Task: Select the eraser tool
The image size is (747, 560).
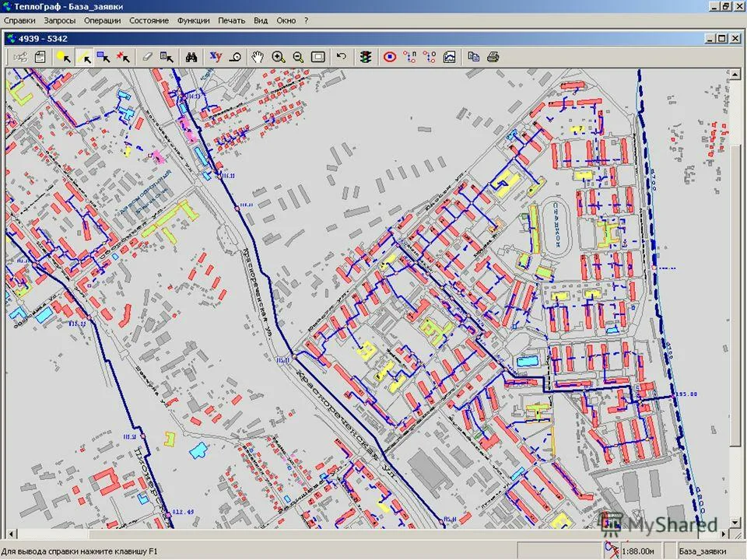Action: [148, 57]
